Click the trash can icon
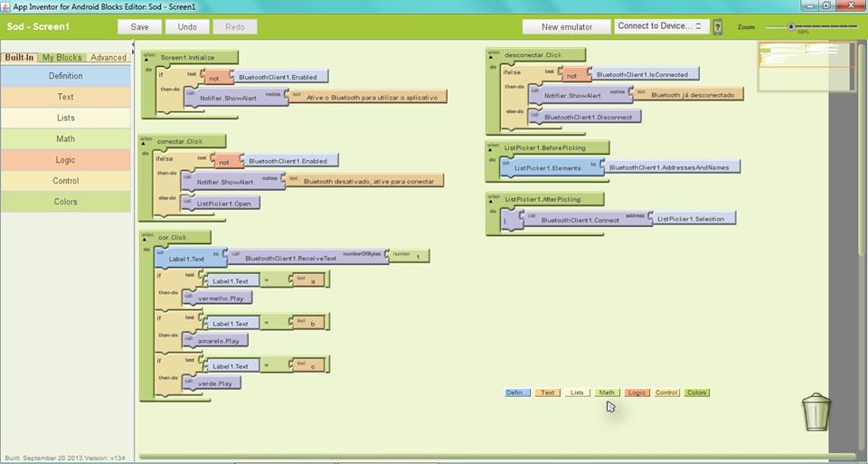This screenshot has height=464, width=868. tap(816, 412)
